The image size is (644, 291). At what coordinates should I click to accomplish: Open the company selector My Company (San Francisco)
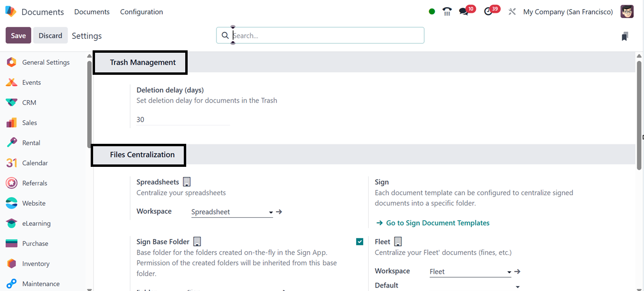tap(568, 12)
